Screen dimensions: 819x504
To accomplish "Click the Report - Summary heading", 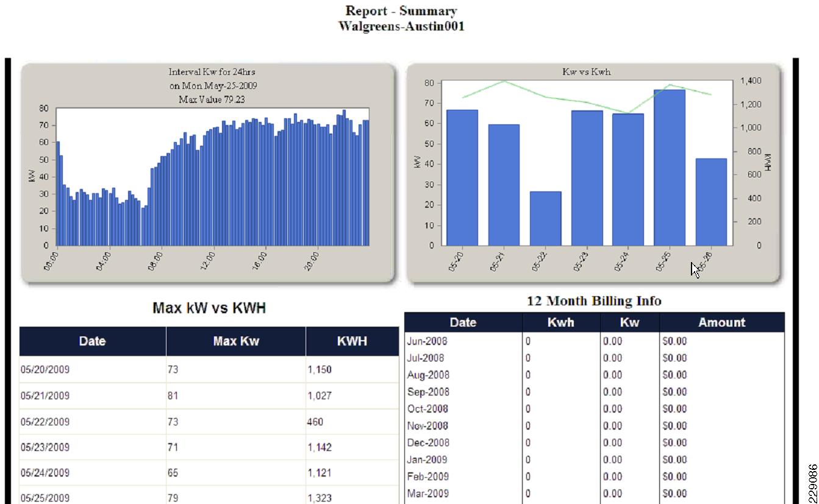I will tap(401, 11).
